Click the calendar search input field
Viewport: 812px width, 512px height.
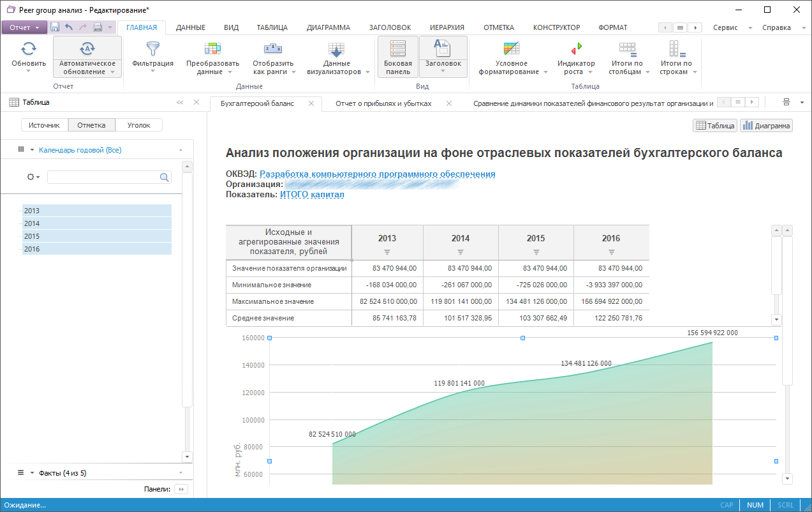tap(103, 177)
